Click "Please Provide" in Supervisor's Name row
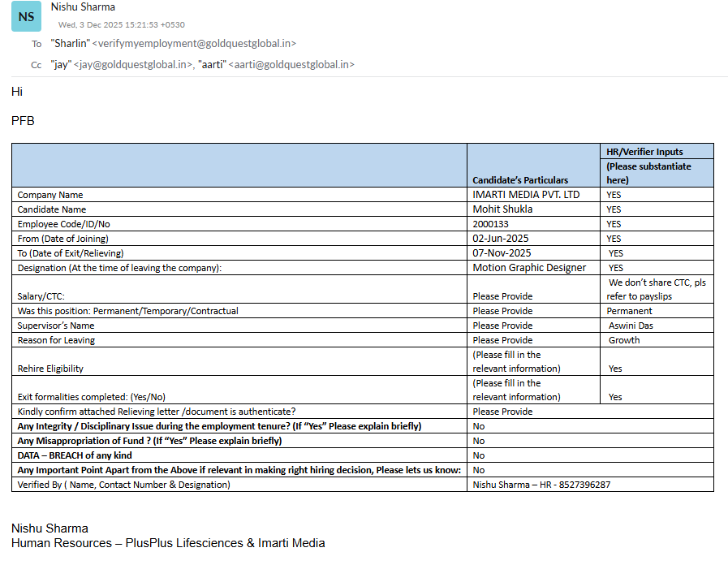The height and width of the screenshot is (565, 728). tap(502, 326)
